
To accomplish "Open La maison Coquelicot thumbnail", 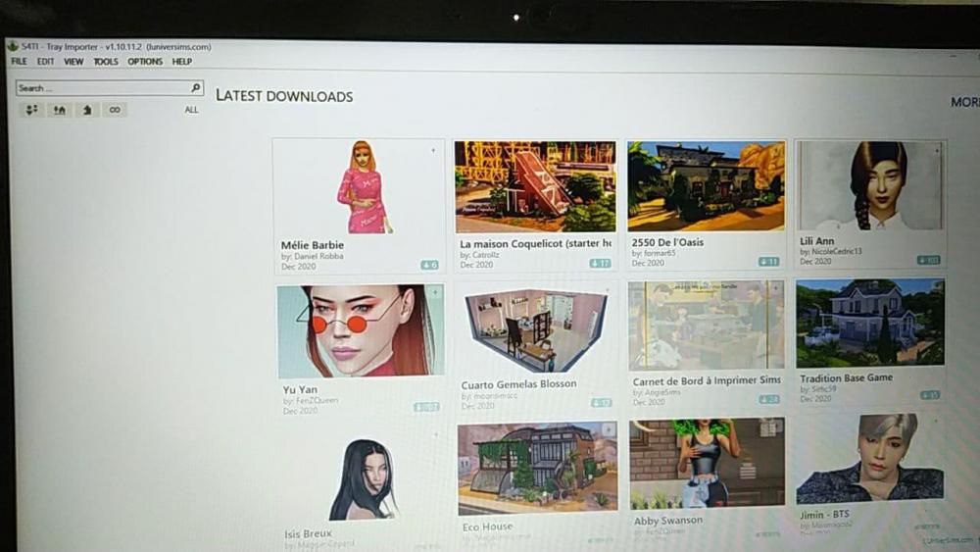I will [x=535, y=187].
